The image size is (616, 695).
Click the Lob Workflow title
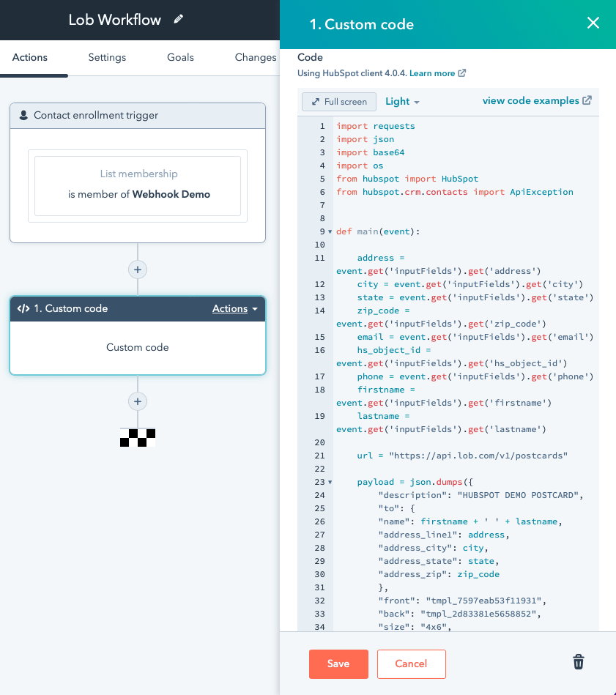point(114,20)
